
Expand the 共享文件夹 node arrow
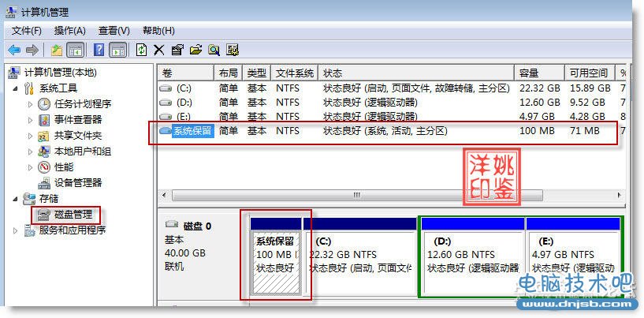[x=30, y=136]
